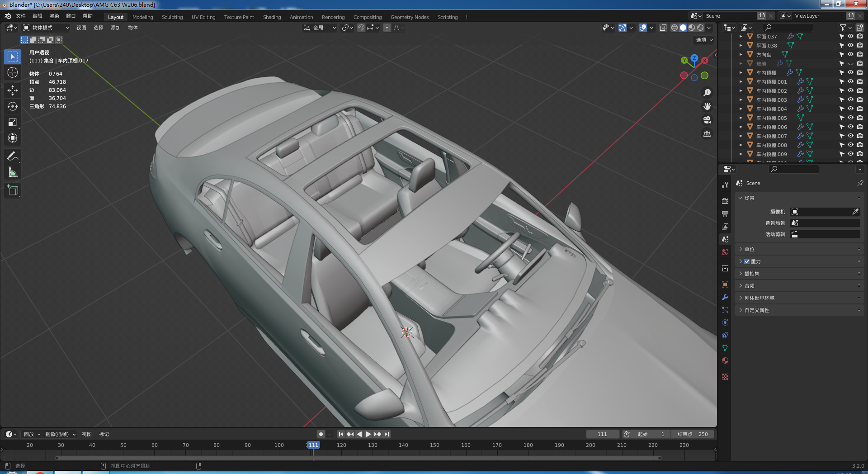Open the Object Data properties tab
This screenshot has height=474, width=868.
click(725, 348)
